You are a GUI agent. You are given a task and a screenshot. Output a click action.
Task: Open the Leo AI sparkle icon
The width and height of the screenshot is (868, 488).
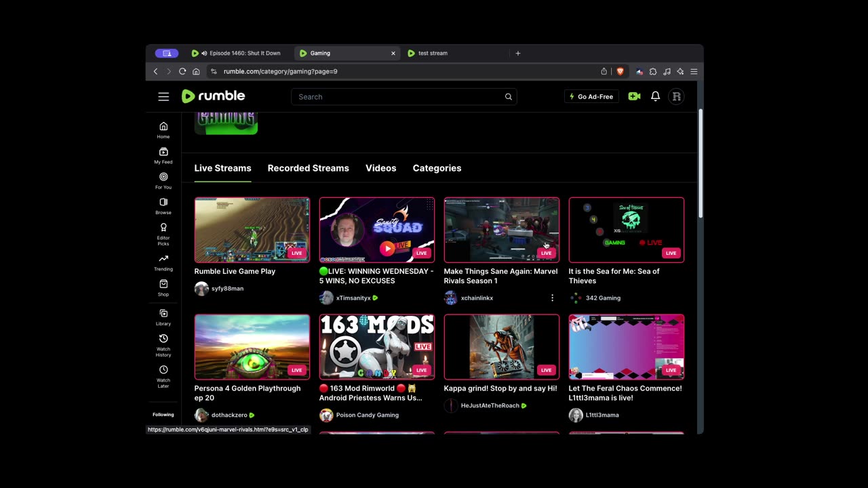(x=680, y=71)
